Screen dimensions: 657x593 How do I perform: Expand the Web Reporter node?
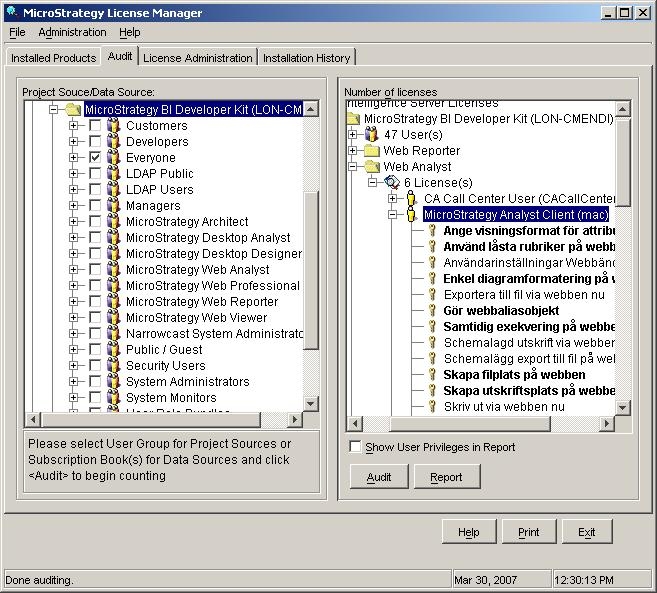[352, 150]
